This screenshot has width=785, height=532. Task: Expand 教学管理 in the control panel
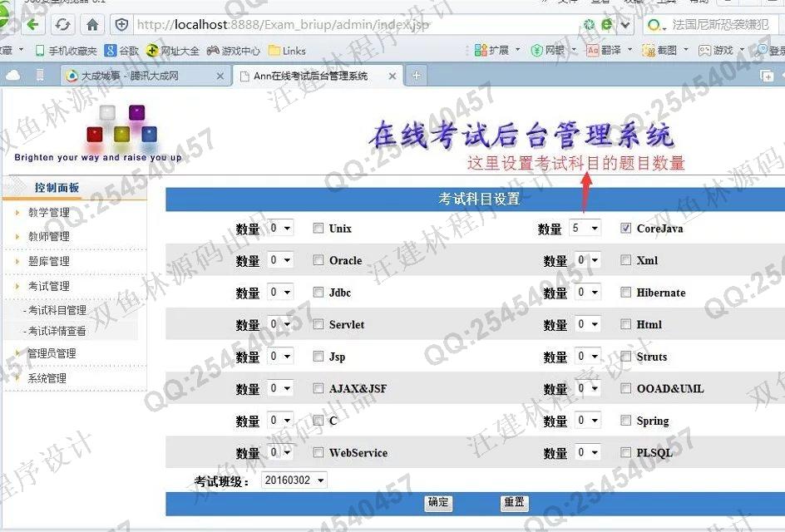point(48,212)
